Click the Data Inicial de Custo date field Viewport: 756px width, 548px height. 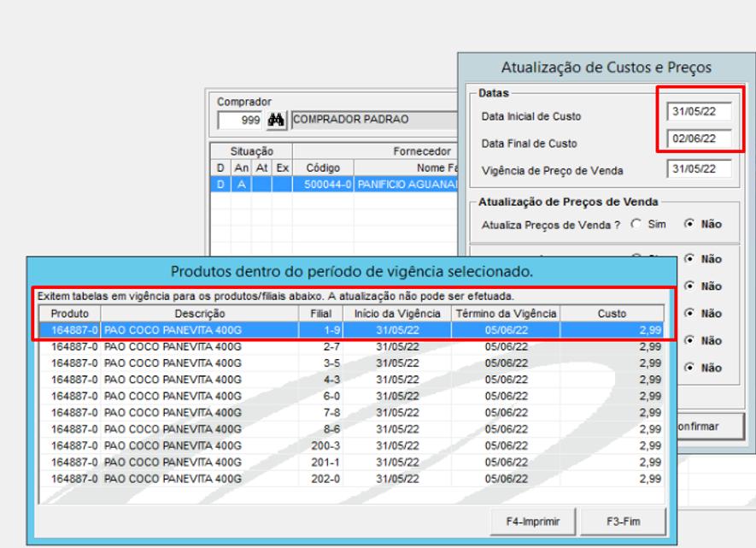click(x=699, y=111)
